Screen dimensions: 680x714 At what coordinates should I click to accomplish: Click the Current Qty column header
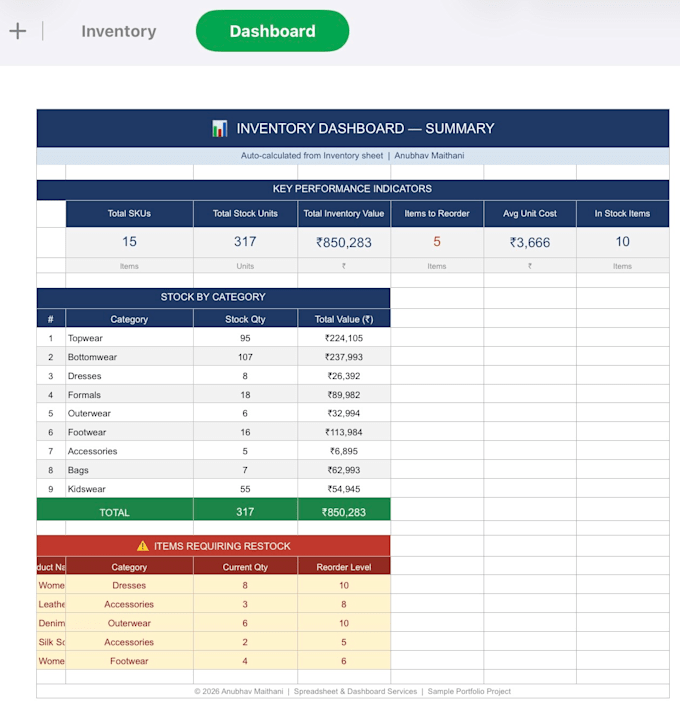[x=245, y=567]
